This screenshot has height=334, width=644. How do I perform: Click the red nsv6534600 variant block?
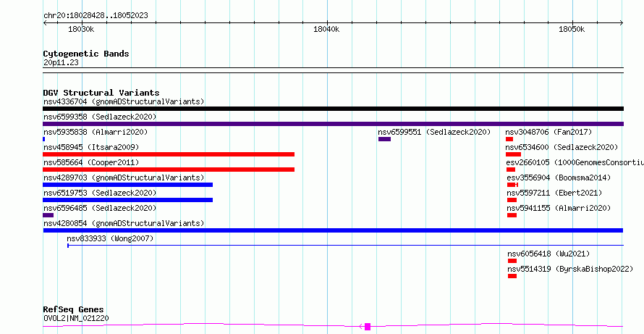514,154
